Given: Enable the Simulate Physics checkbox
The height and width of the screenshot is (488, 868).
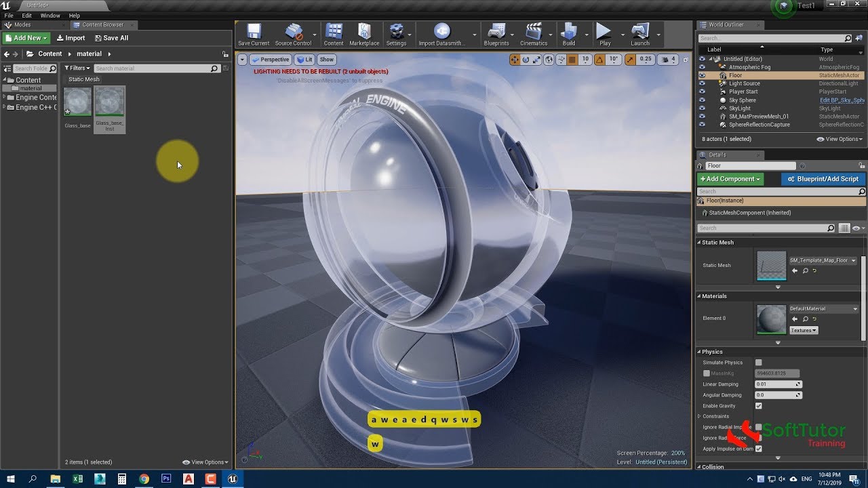Looking at the screenshot, I should click(x=759, y=363).
